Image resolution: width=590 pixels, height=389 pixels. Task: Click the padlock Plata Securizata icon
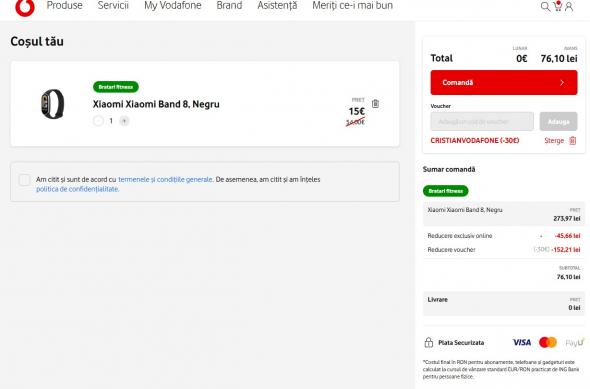click(429, 342)
